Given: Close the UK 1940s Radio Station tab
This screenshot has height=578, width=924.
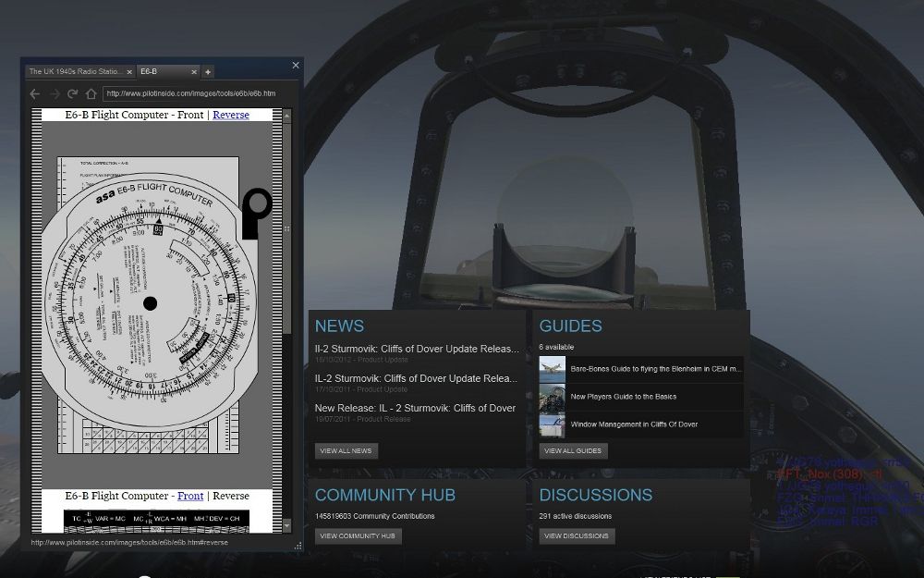Looking at the screenshot, I should [129, 72].
